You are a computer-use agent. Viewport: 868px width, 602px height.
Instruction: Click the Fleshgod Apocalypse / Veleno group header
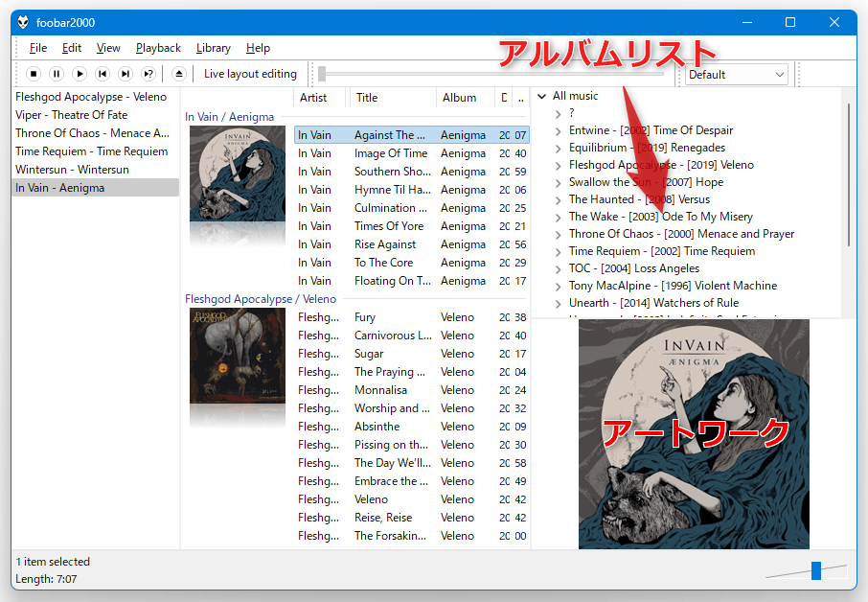261,299
